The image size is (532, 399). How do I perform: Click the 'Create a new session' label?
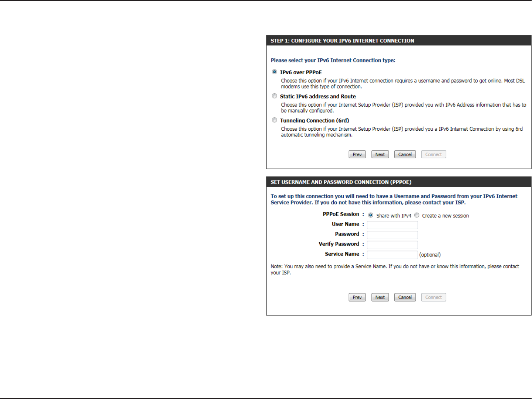tap(446, 216)
